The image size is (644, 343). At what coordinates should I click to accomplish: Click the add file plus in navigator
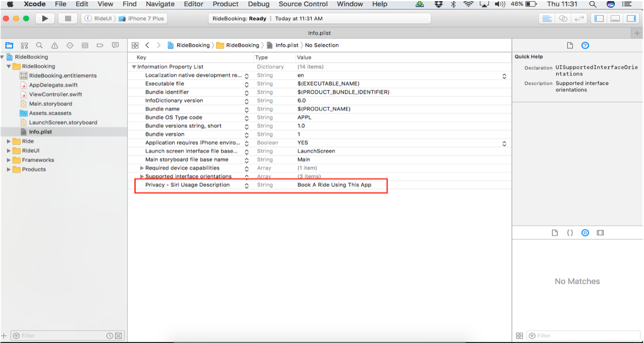pyautogui.click(x=4, y=336)
